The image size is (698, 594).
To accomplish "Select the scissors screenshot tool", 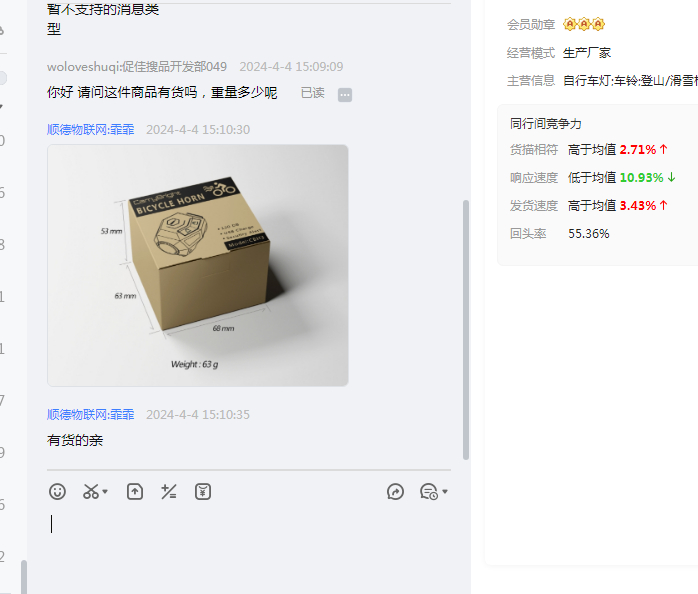I will (91, 492).
